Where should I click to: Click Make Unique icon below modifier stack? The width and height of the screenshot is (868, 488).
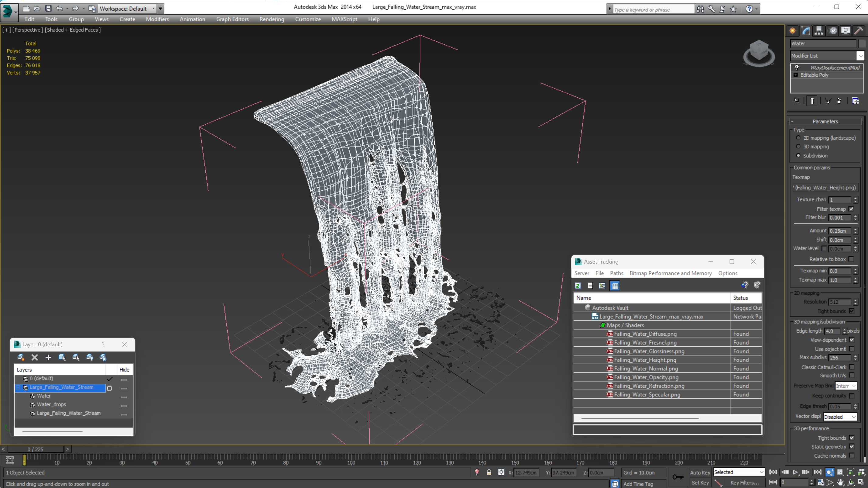828,101
